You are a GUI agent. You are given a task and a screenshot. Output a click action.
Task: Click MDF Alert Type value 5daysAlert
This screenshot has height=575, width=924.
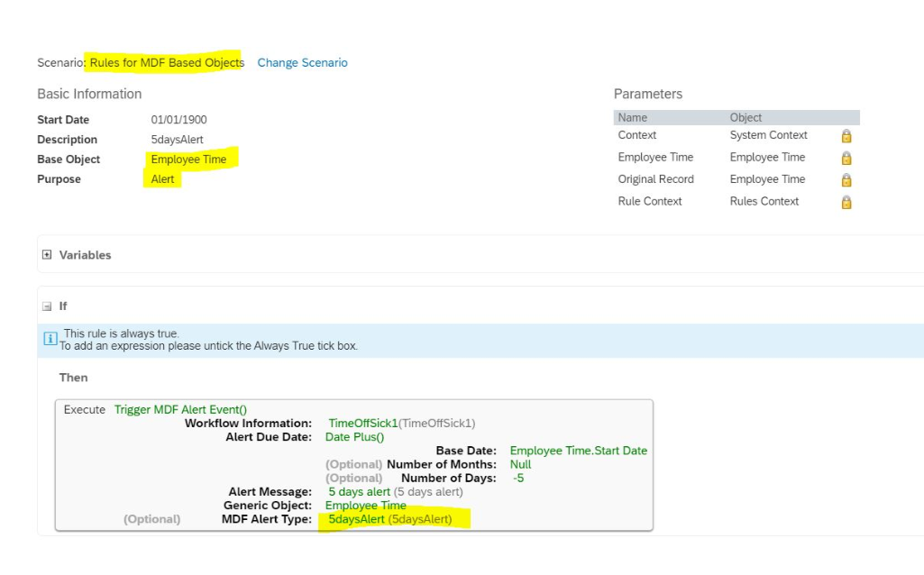tap(356, 519)
